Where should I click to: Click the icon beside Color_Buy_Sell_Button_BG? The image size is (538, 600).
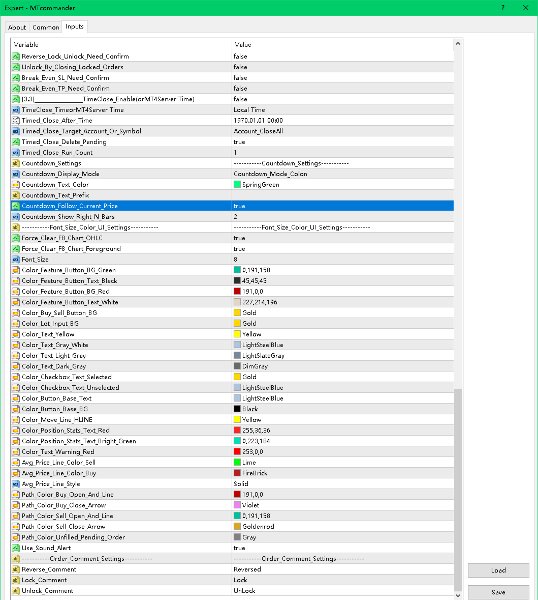[x=16, y=313]
